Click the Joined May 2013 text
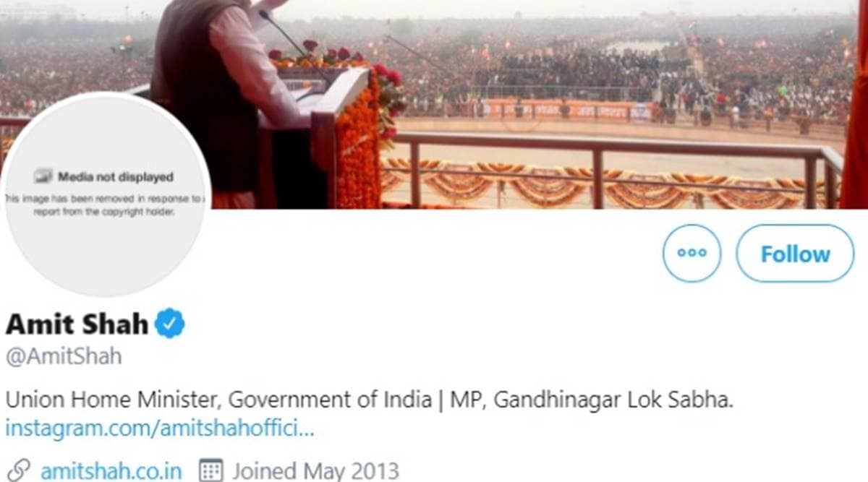Image resolution: width=868 pixels, height=482 pixels. pyautogui.click(x=315, y=471)
